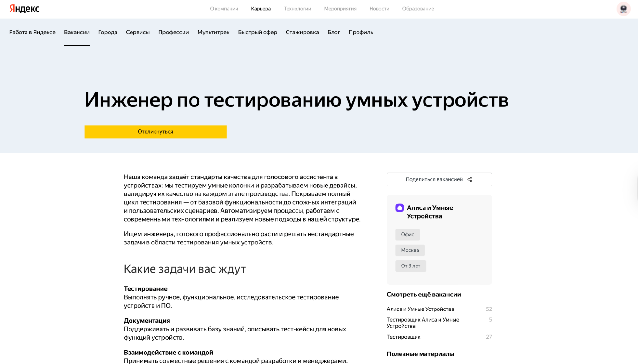Click the Смотреть ещё вакансии heading
The width and height of the screenshot is (638, 364).
pos(424,295)
